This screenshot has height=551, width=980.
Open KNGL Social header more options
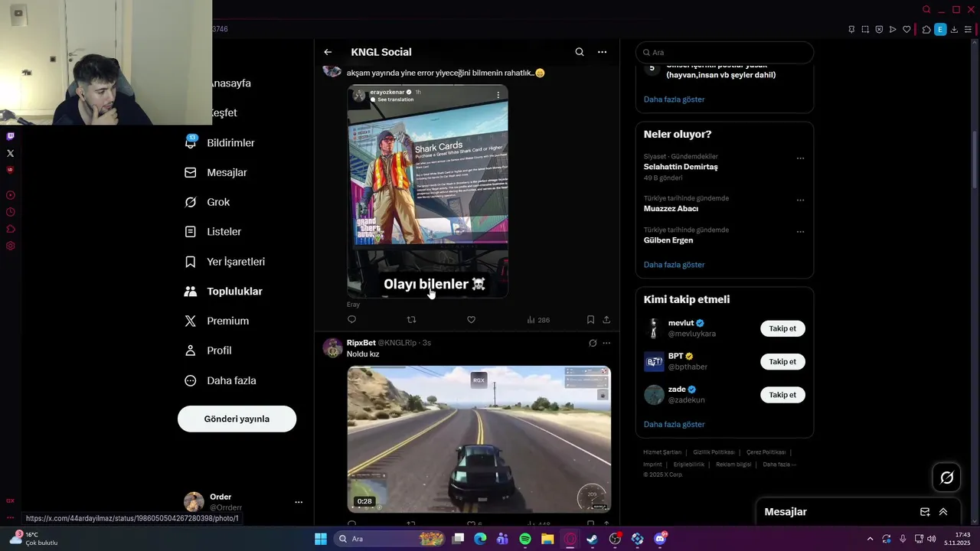click(x=603, y=52)
